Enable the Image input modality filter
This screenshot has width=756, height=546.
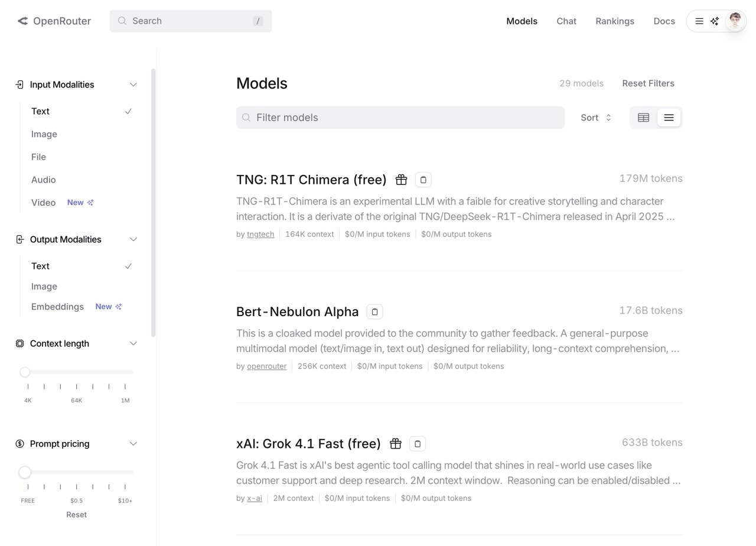pyautogui.click(x=44, y=134)
